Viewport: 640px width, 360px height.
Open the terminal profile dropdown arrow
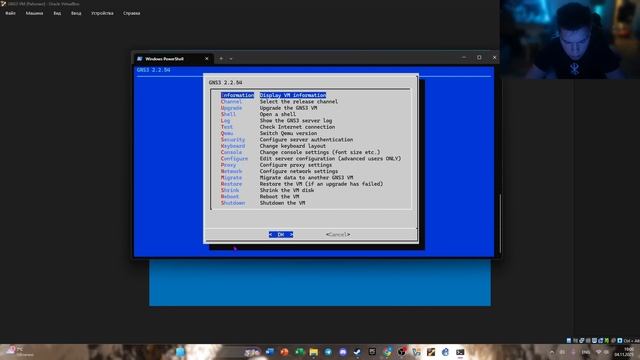[x=231, y=59]
